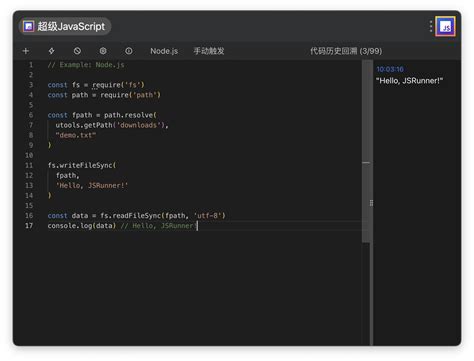474x361 pixels.
Task: Click the fs.readFileSync line 16
Action: tap(136, 216)
